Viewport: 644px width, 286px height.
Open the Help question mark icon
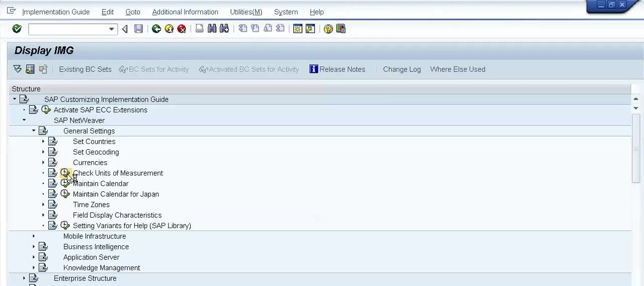click(328, 29)
